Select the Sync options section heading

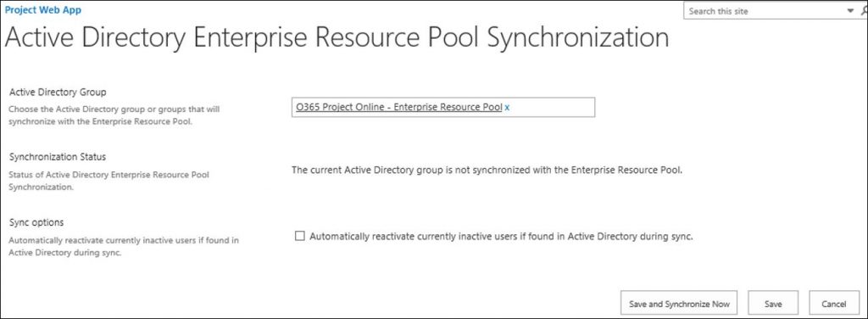coord(36,222)
